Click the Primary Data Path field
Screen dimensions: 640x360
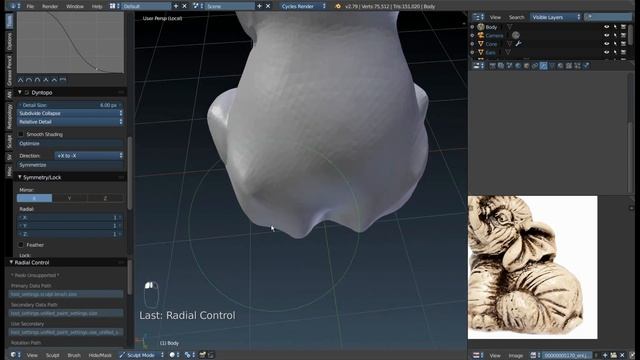(66, 294)
